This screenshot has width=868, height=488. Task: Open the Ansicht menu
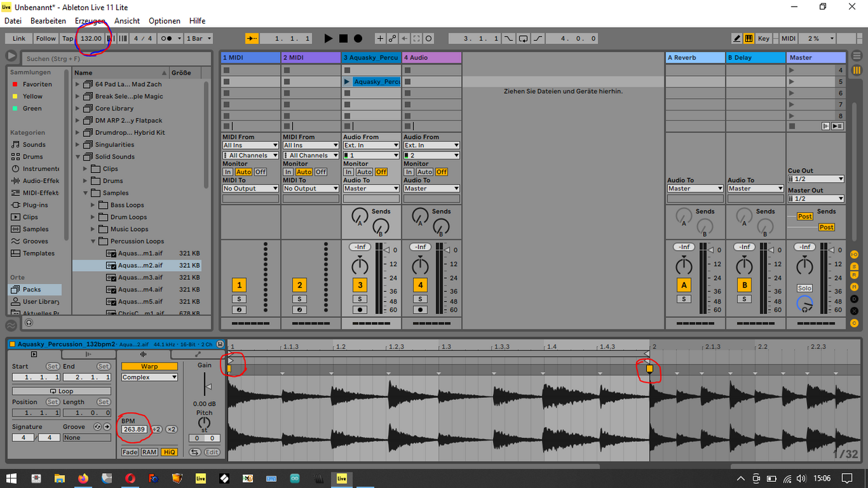coord(127,21)
